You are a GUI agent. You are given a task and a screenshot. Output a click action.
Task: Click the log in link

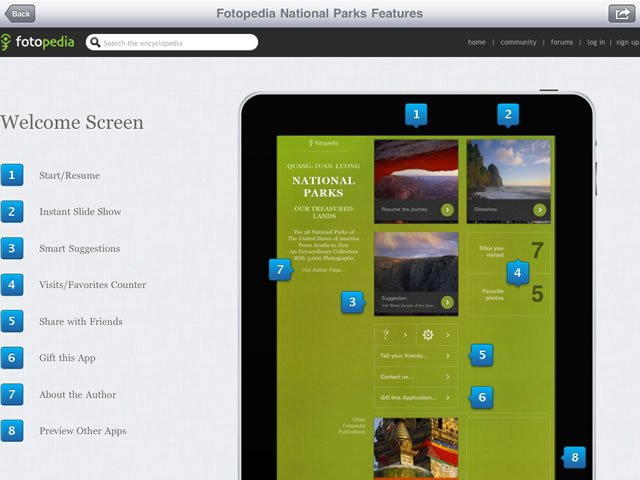(596, 42)
